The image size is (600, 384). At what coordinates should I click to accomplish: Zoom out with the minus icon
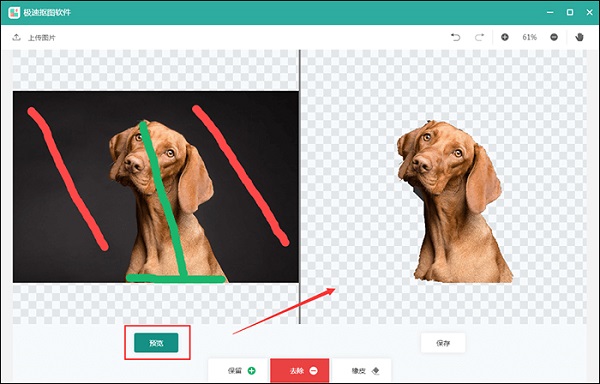pyautogui.click(x=554, y=37)
